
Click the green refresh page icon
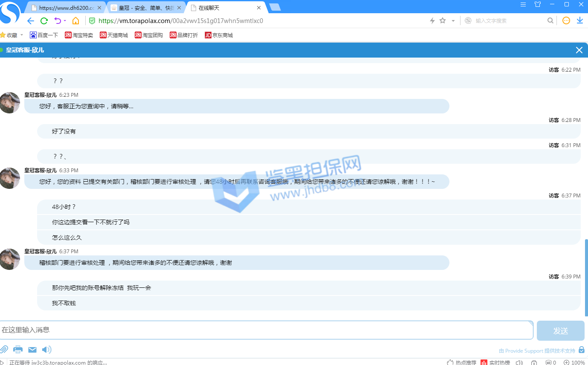click(x=44, y=21)
